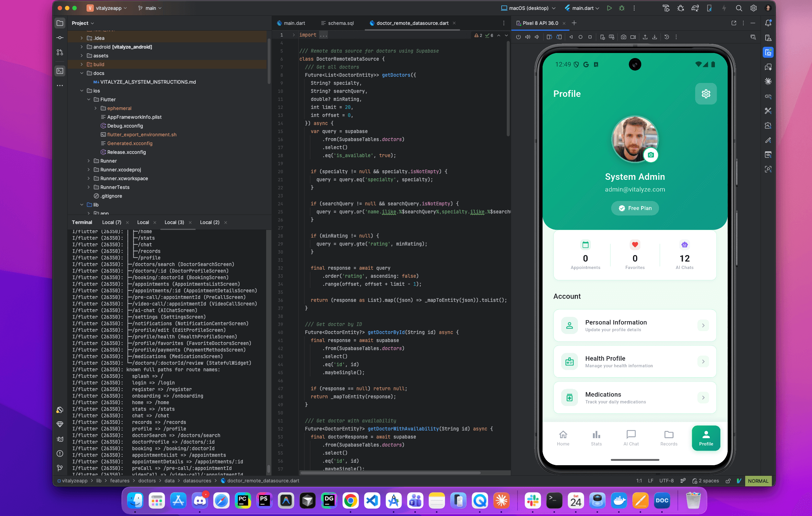Tap the camera badge on the profile avatar
The width and height of the screenshot is (812, 516).
tap(651, 155)
